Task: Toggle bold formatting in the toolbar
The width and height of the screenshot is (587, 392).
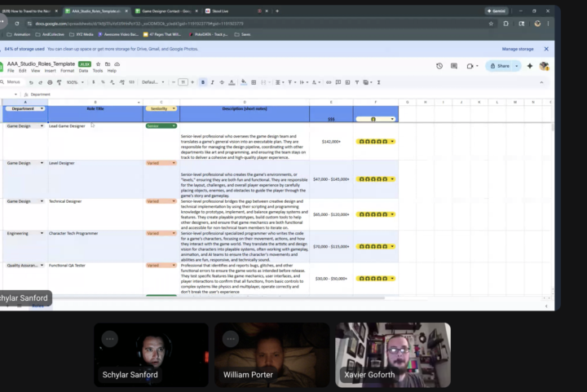Action: pyautogui.click(x=203, y=82)
